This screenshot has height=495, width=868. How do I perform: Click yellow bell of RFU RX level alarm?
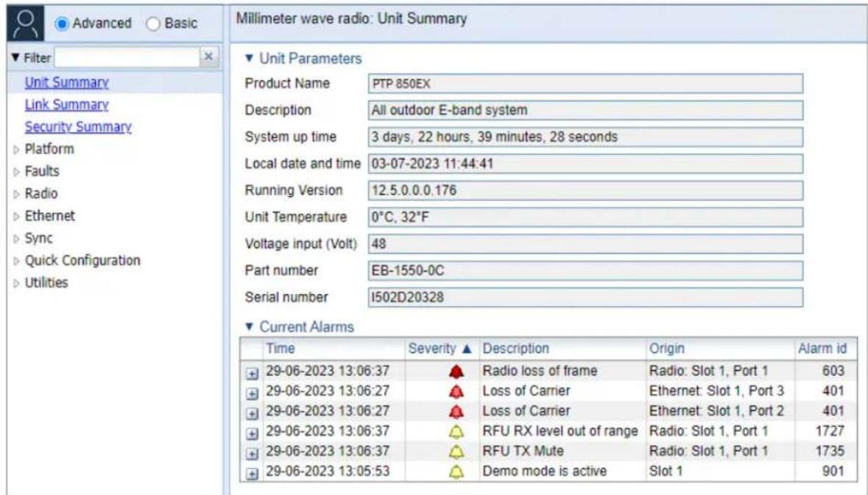click(x=456, y=432)
